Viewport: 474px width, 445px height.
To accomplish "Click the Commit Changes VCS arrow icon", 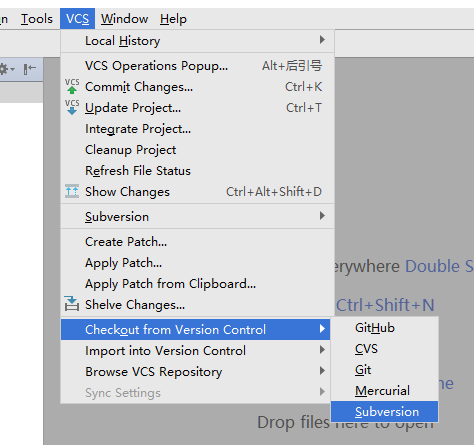I will pos(72,86).
